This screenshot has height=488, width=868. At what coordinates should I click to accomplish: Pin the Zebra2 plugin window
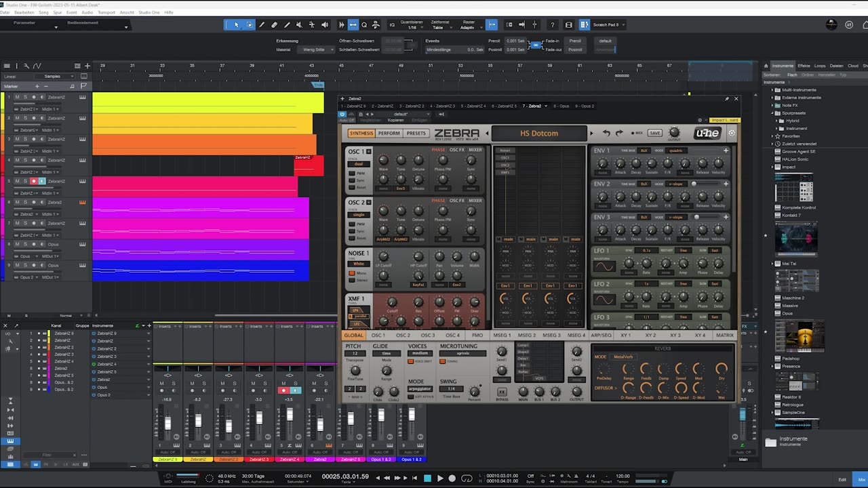point(727,98)
